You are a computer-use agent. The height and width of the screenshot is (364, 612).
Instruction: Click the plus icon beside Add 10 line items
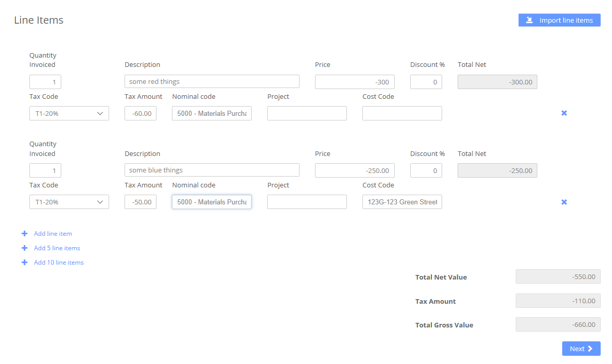pyautogui.click(x=25, y=263)
